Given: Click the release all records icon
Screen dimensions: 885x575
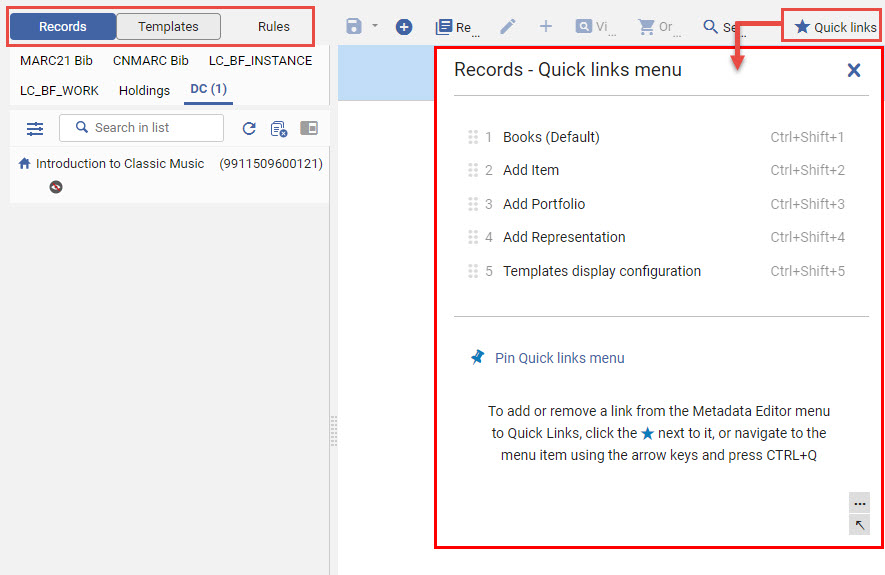Looking at the screenshot, I should (x=279, y=129).
